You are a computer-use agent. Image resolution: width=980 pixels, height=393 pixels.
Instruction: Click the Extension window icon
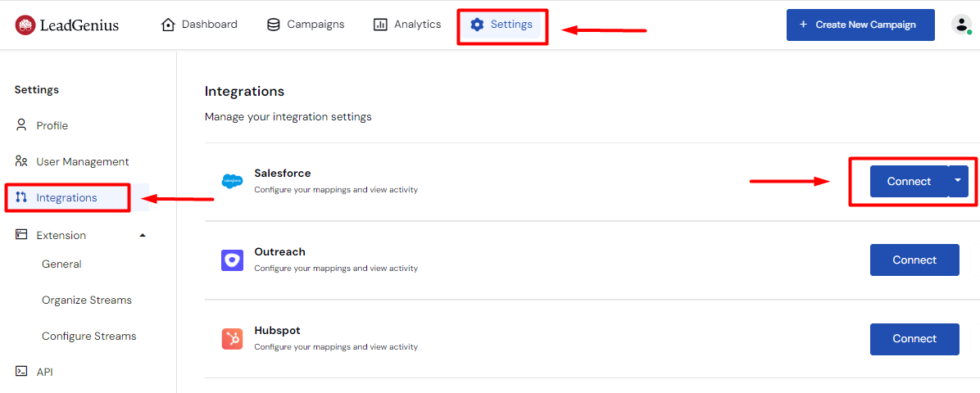pyautogui.click(x=22, y=235)
